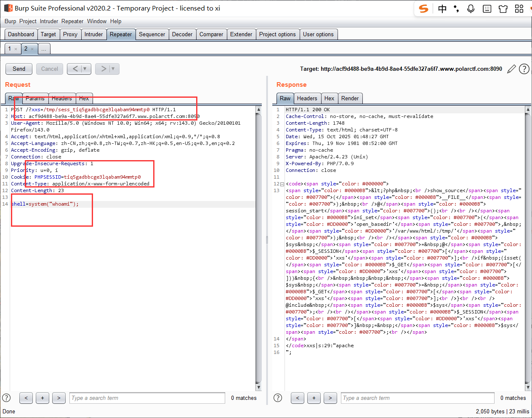The width and height of the screenshot is (532, 418).
Task: Open request Hex tab
Action: [84, 98]
